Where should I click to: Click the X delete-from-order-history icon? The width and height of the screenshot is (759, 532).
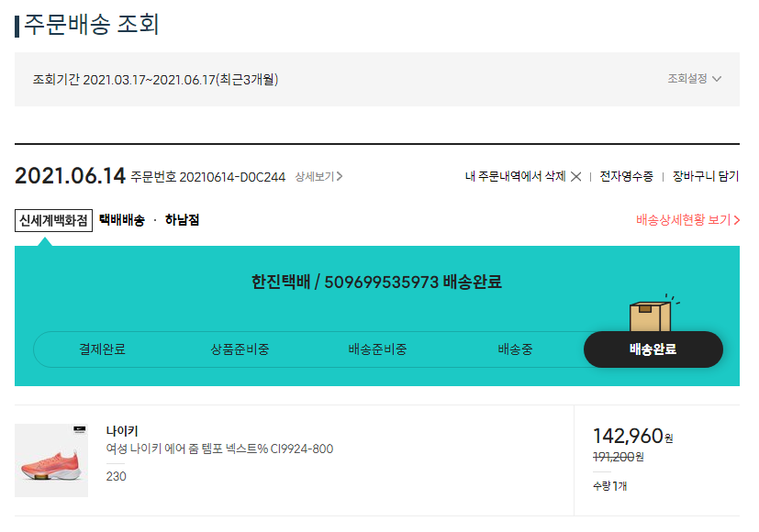(575, 176)
